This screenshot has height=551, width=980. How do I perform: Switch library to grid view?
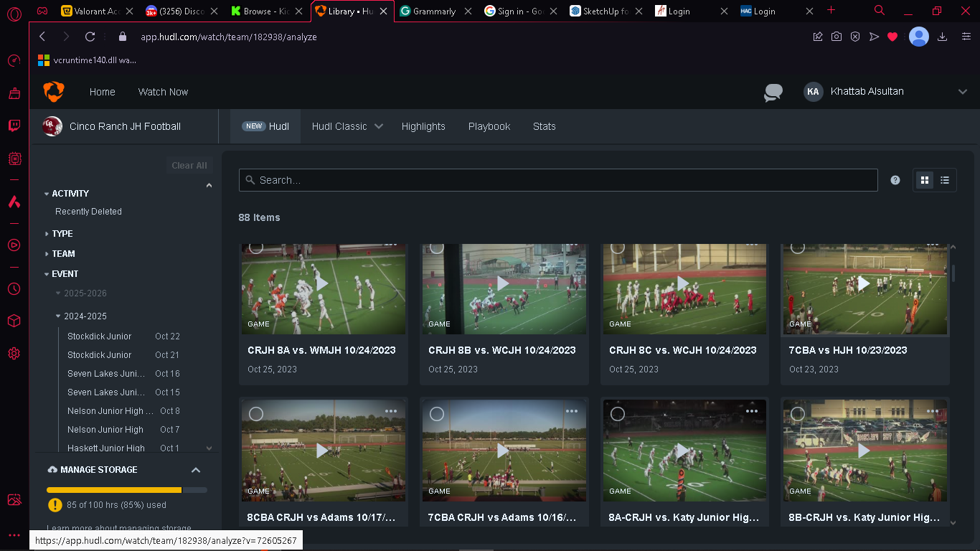point(925,180)
